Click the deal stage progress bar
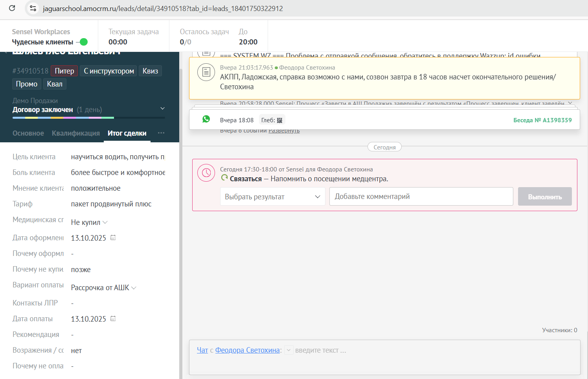 (88, 118)
